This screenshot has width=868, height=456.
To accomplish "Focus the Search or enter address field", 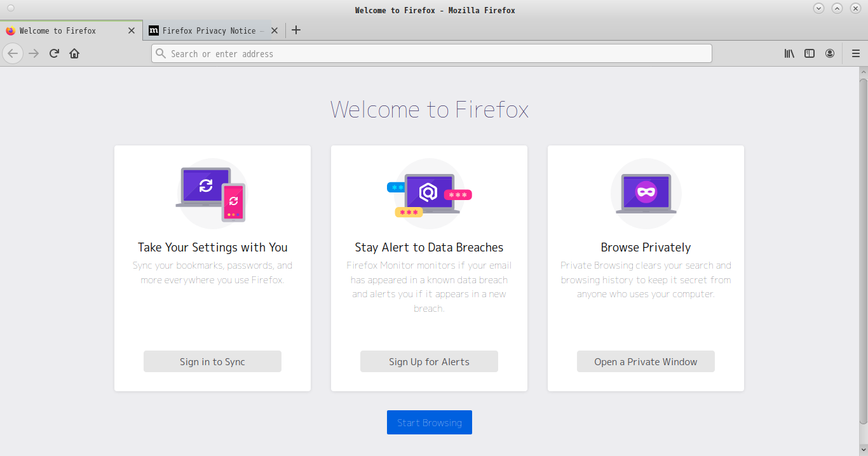I will 431,53.
